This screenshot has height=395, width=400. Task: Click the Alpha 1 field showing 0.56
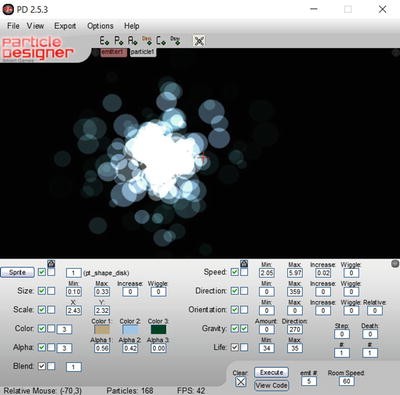click(102, 348)
